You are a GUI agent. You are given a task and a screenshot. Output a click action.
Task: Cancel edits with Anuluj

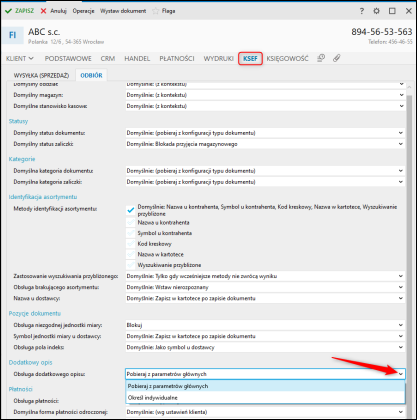[x=54, y=11]
